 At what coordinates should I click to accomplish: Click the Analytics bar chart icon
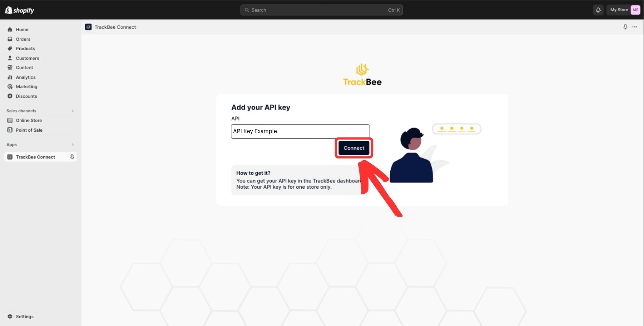click(x=10, y=77)
